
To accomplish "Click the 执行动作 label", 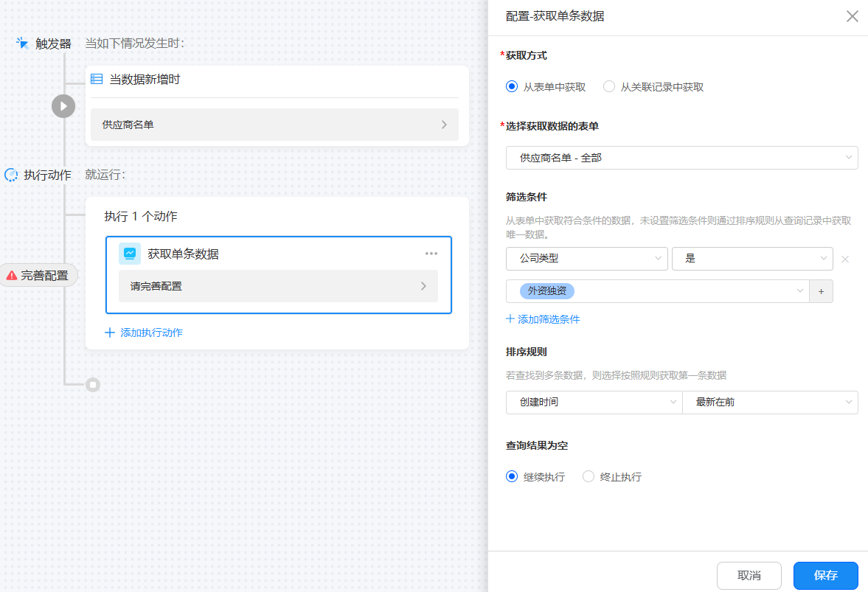I will click(x=48, y=175).
